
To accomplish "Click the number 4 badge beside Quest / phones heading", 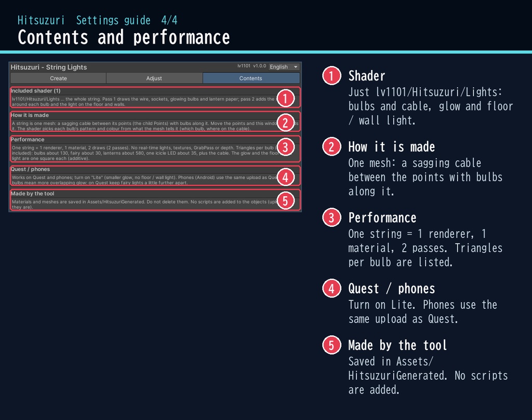I will [331, 288].
